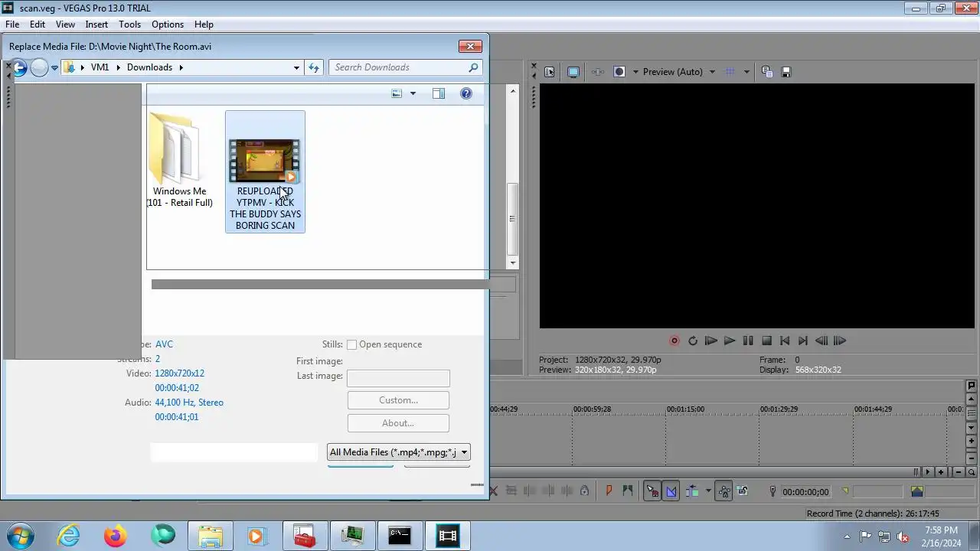Click the Windows Start button
This screenshot has width=980, height=551.
pos(20,536)
